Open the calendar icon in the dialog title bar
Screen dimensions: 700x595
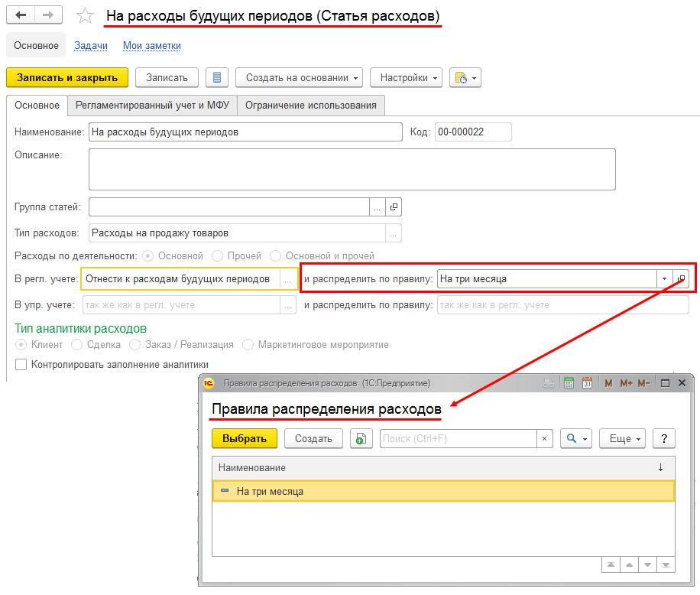[x=587, y=383]
